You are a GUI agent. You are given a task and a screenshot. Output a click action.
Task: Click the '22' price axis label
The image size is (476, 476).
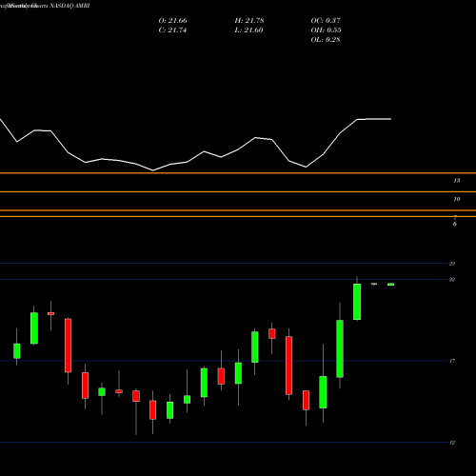pyautogui.click(x=452, y=280)
